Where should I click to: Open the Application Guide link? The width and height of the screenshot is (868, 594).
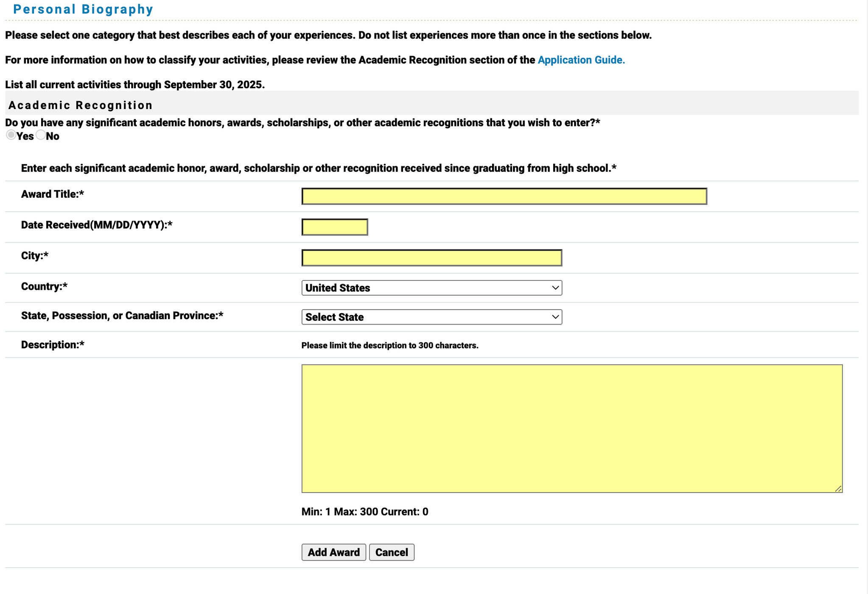(580, 60)
